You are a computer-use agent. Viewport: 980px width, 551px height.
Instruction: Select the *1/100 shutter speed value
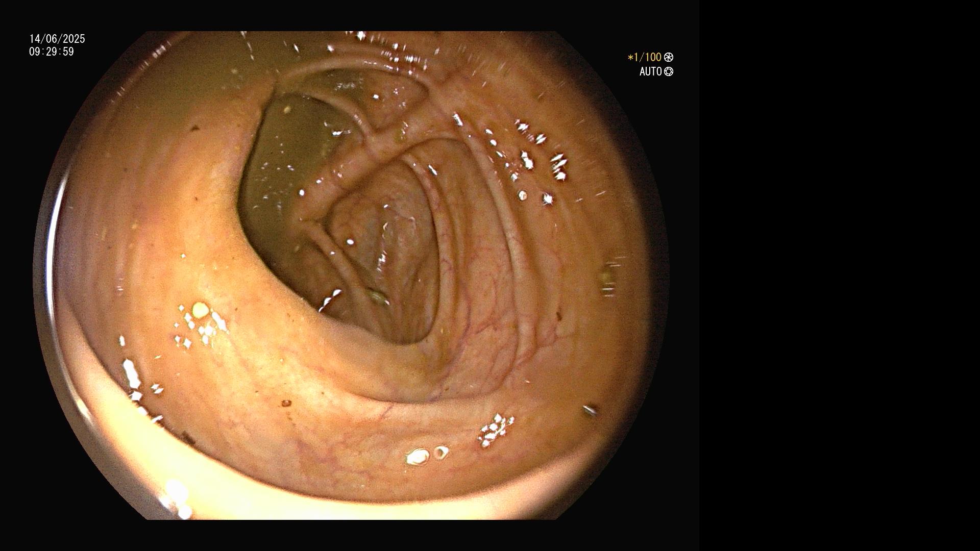tap(645, 58)
